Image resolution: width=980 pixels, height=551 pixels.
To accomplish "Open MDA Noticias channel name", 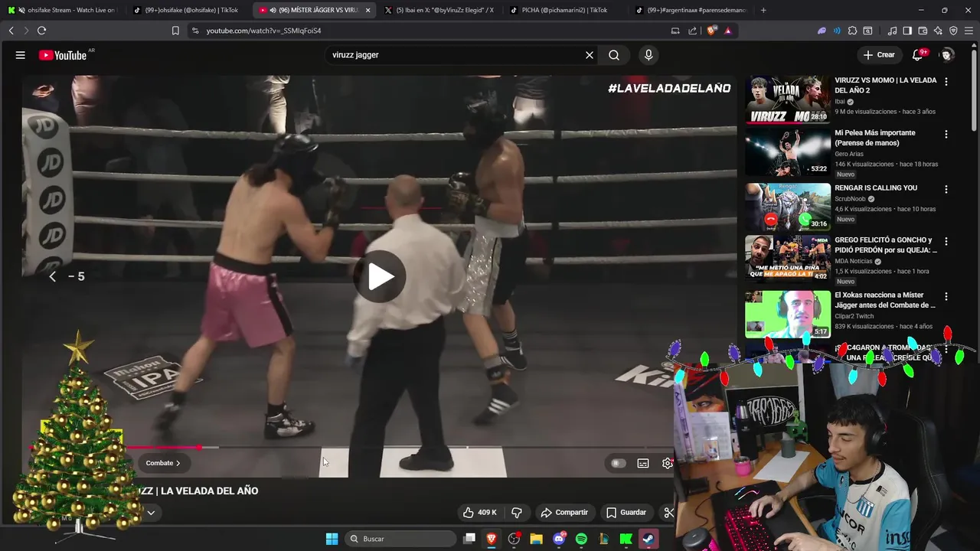I will [x=854, y=261].
